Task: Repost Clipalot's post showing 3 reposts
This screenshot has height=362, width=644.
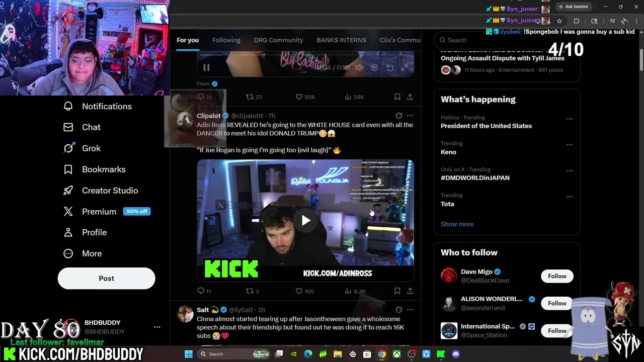Action: tap(252, 291)
